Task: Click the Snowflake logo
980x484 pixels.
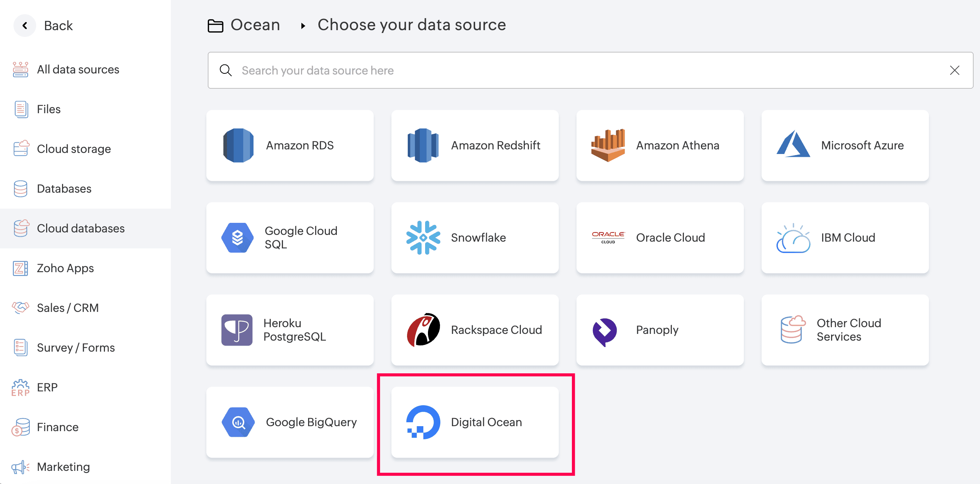Action: [x=423, y=238]
